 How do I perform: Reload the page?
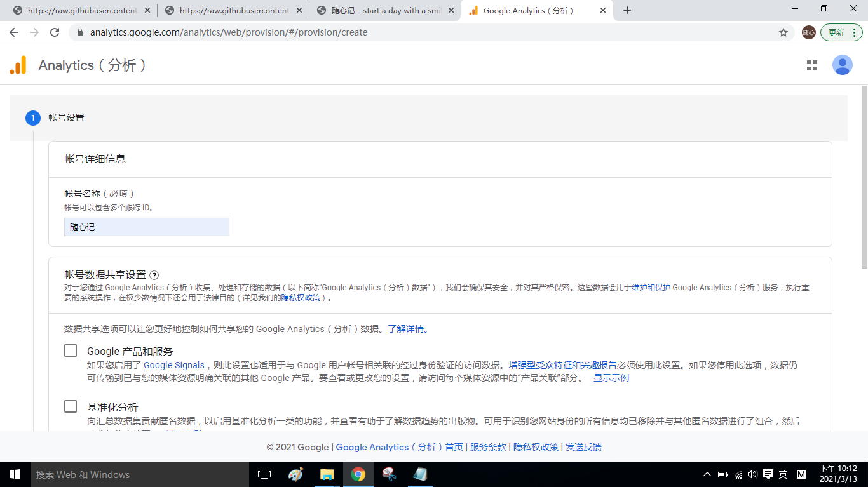[x=54, y=32]
